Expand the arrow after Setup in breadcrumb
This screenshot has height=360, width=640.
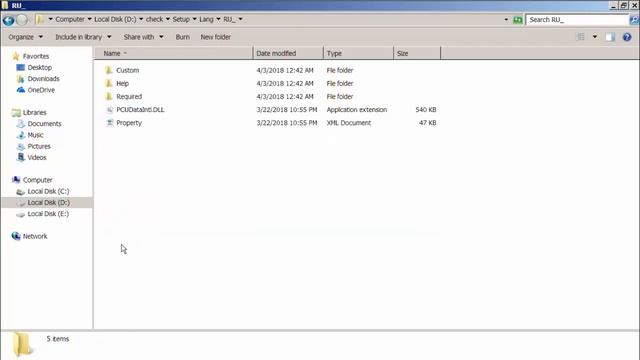194,19
